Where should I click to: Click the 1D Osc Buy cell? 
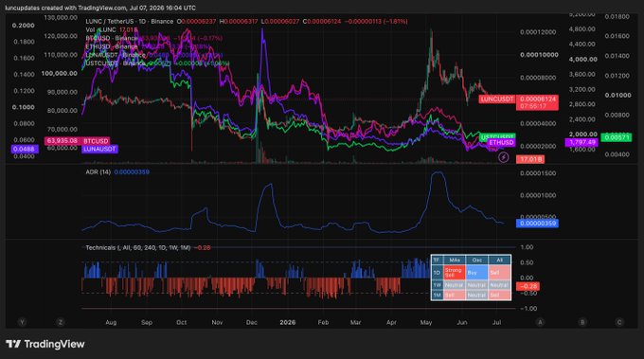[476, 273]
